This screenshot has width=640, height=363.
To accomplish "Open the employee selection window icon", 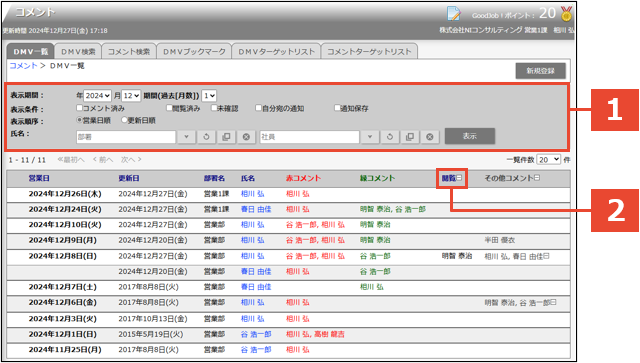I will coord(410,137).
